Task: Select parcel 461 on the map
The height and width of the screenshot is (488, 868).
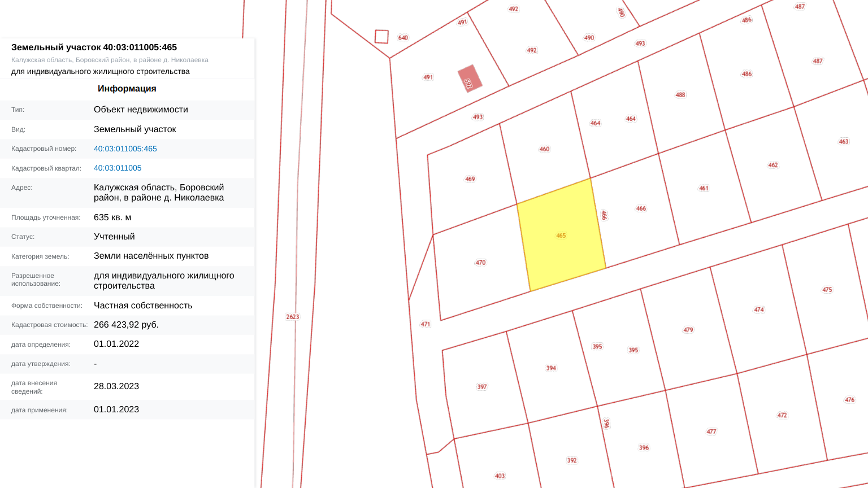Action: [x=704, y=188]
